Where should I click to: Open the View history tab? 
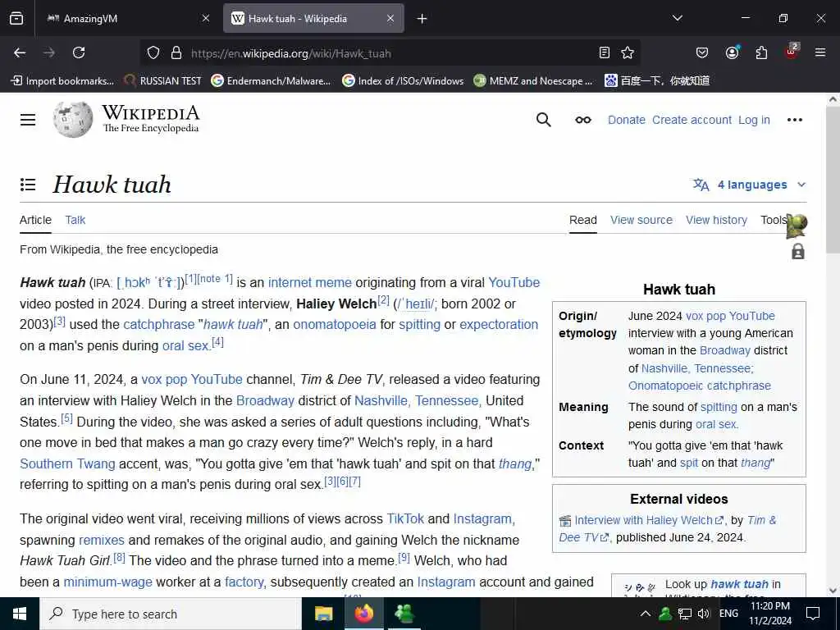pyautogui.click(x=716, y=220)
